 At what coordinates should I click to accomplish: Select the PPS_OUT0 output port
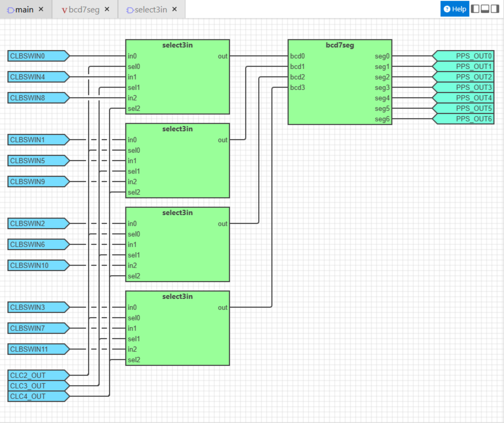click(x=463, y=56)
